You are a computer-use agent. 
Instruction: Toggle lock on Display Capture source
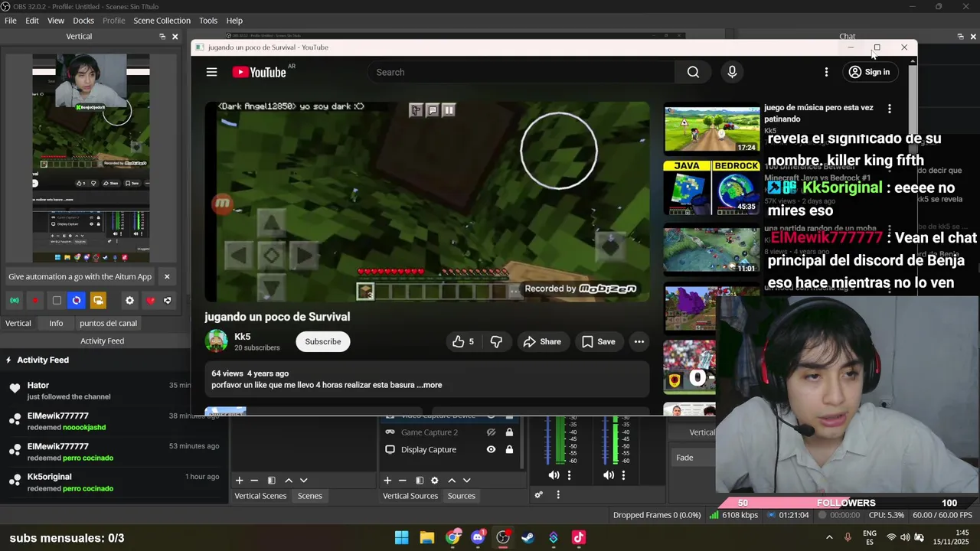(509, 449)
